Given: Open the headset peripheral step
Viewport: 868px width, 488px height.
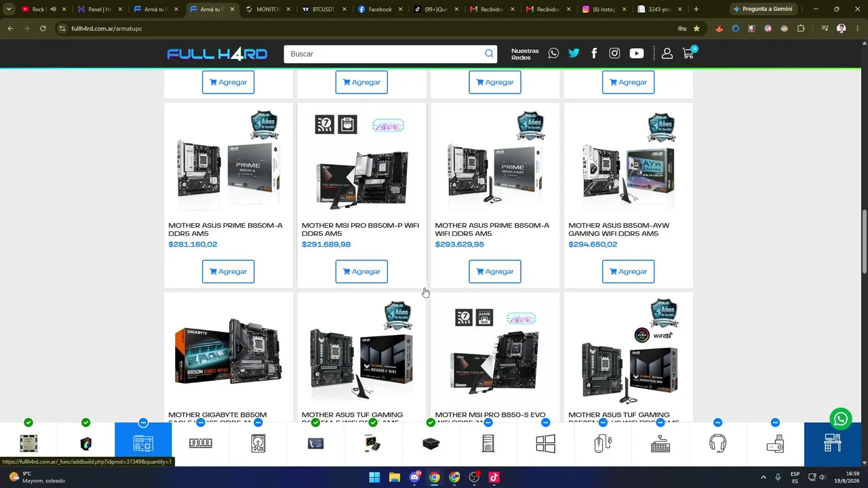Looking at the screenshot, I should click(717, 444).
